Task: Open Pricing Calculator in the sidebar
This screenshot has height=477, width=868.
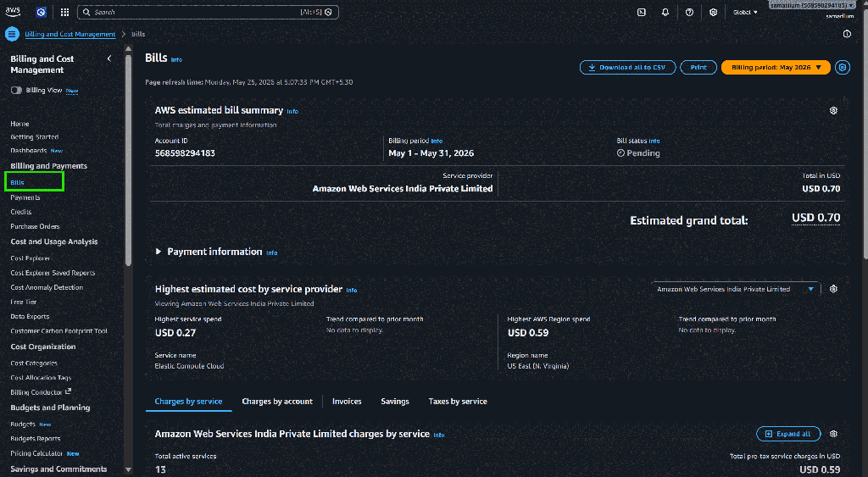Action: click(x=36, y=452)
